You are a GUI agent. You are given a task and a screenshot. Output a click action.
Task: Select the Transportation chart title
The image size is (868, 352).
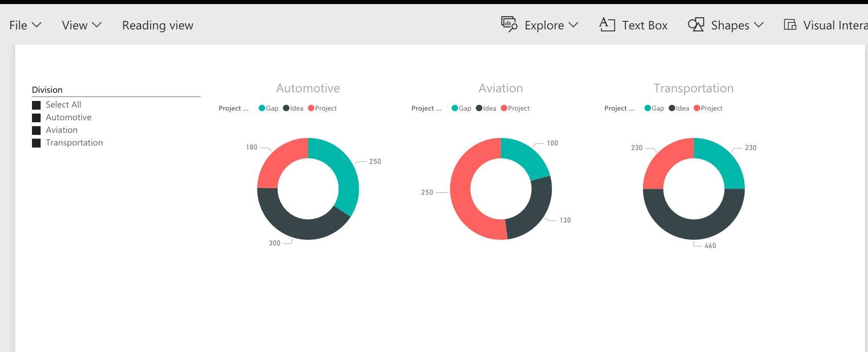(694, 88)
